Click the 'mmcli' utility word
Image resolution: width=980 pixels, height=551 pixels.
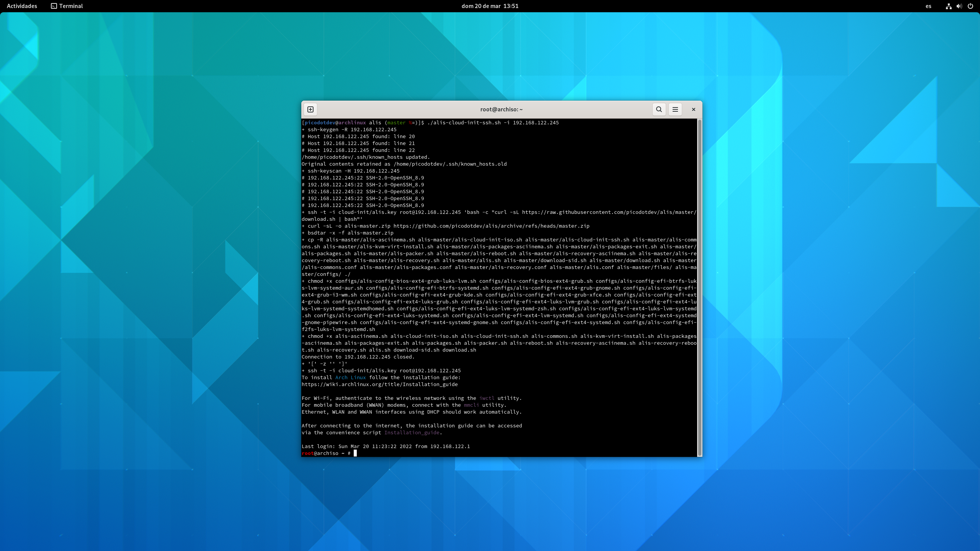coord(471,405)
